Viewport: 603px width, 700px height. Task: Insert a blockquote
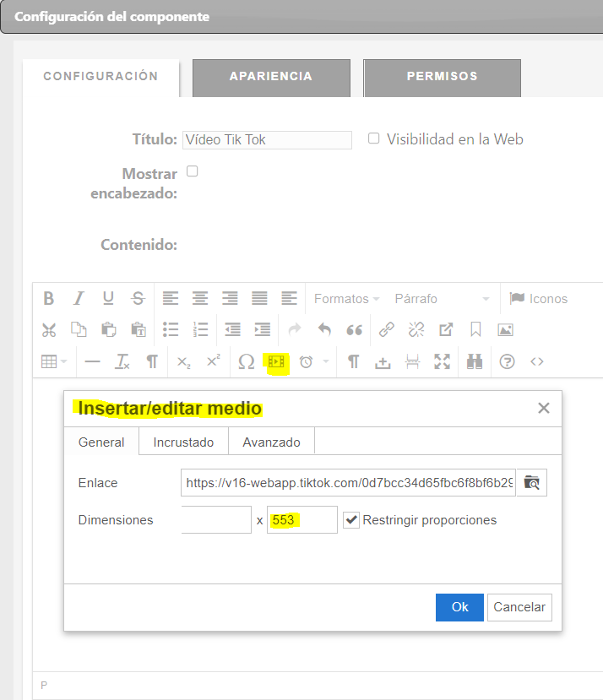coord(354,330)
